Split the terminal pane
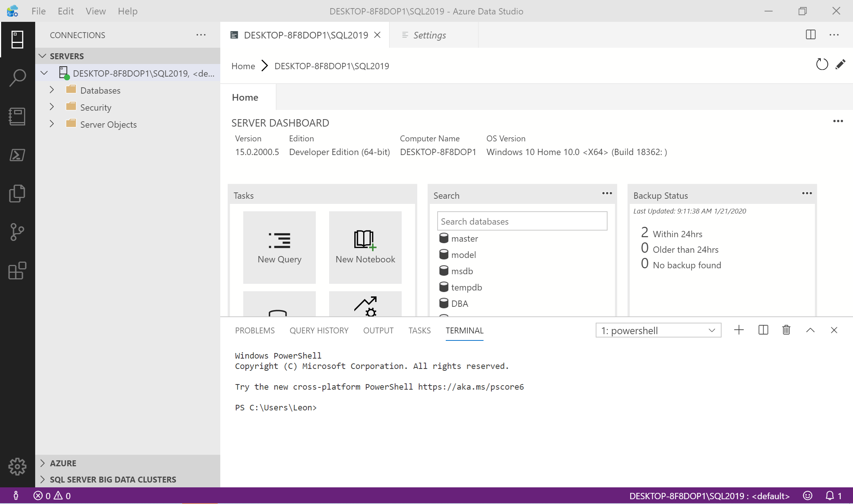Viewport: 853px width, 504px height. (763, 330)
